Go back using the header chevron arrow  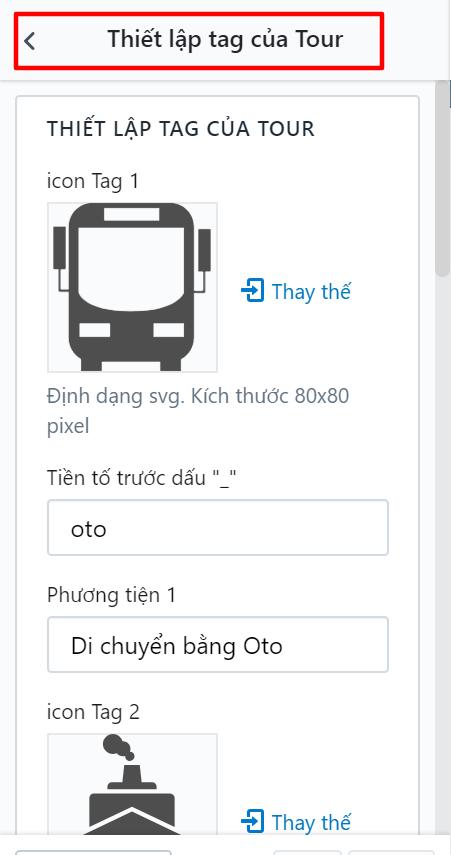[x=30, y=41]
